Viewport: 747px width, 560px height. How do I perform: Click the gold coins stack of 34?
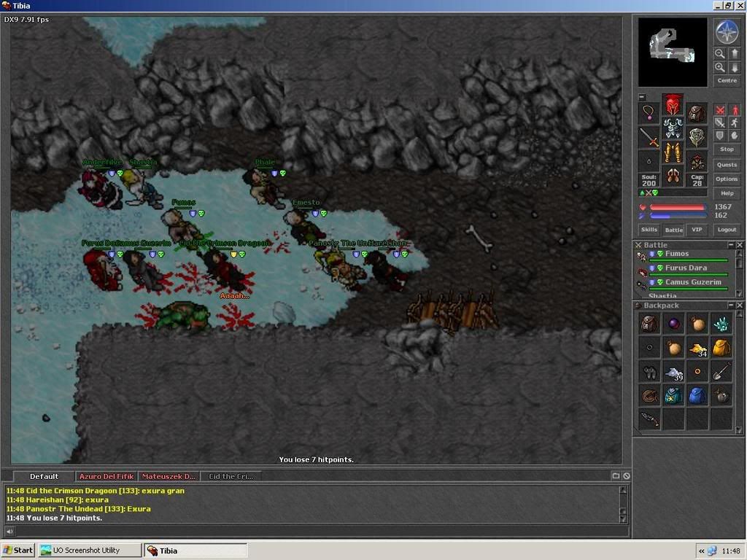[697, 348]
